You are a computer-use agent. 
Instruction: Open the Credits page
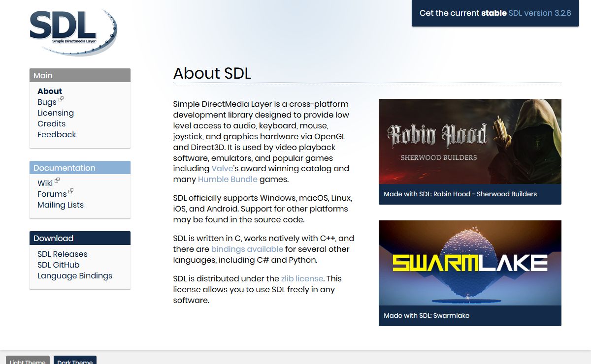coord(51,123)
